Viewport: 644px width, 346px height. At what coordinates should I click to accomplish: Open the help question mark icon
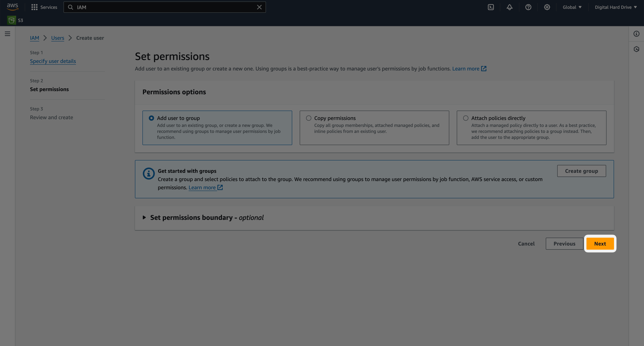528,7
